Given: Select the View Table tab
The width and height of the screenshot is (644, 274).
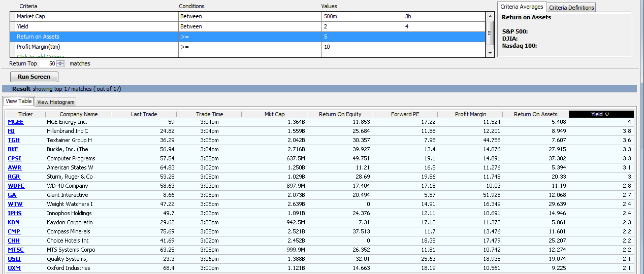Looking at the screenshot, I should point(18,101).
